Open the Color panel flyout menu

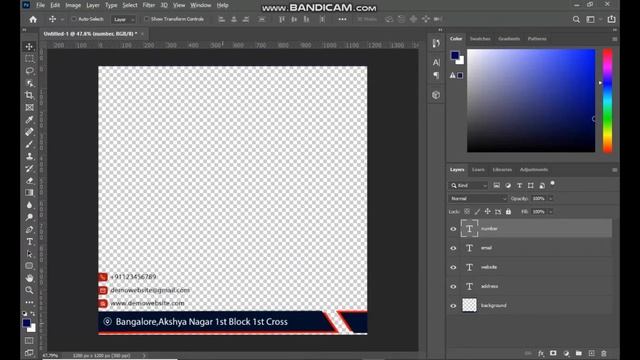(614, 39)
